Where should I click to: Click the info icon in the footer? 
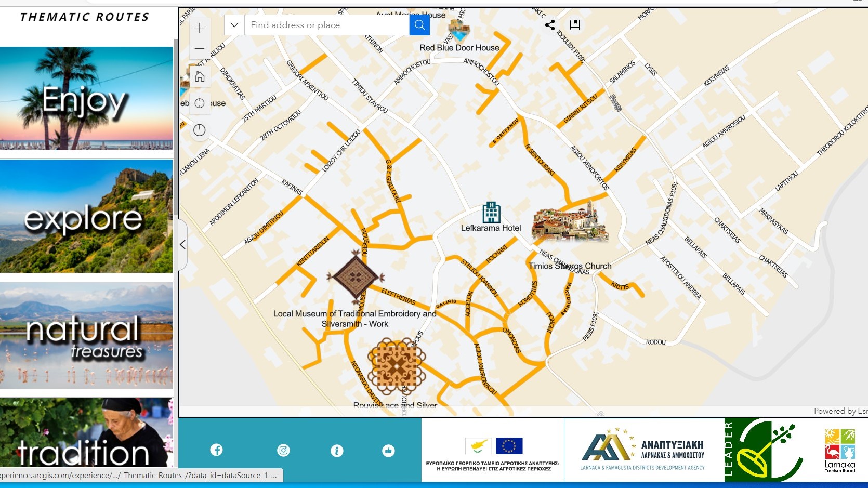coord(337,451)
